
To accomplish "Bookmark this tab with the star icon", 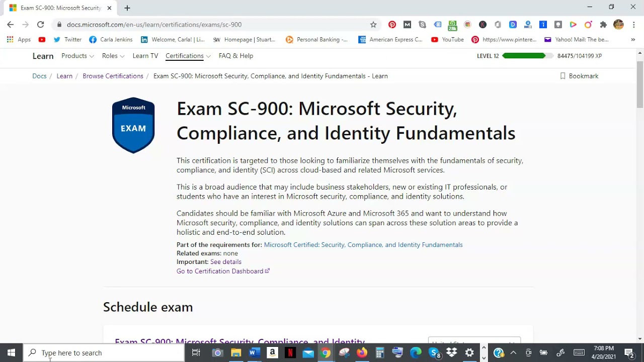I will [373, 25].
